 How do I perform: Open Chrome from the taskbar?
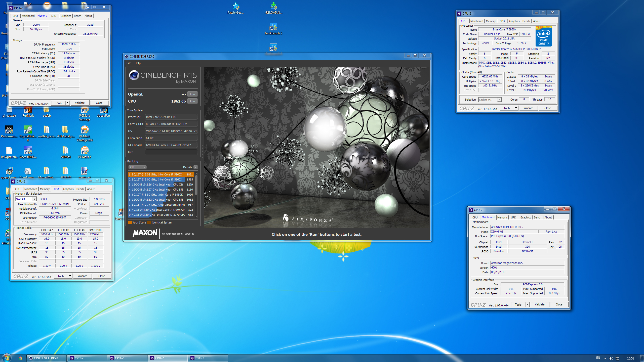[20, 358]
